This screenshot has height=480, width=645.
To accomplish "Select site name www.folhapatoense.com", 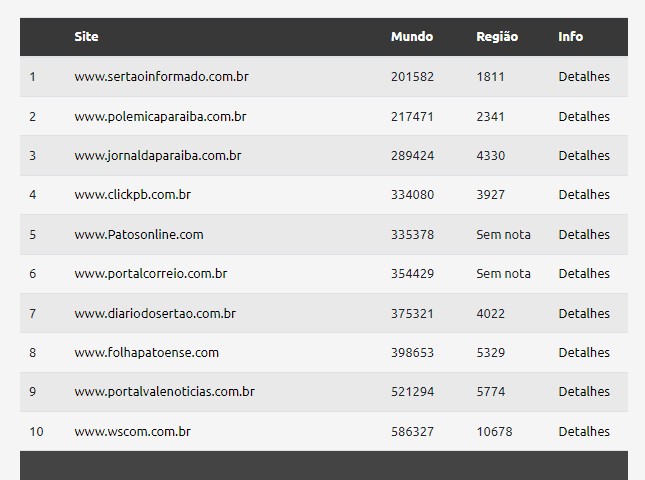I will pyautogui.click(x=146, y=352).
